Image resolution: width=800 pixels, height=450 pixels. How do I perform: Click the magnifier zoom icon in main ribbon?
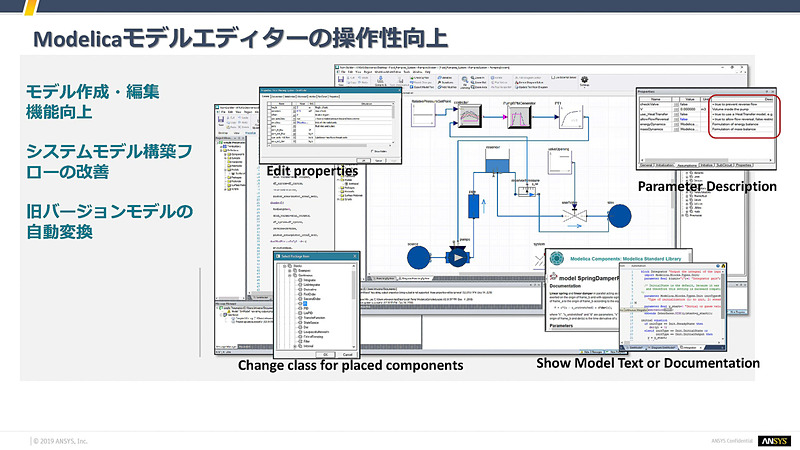(465, 80)
